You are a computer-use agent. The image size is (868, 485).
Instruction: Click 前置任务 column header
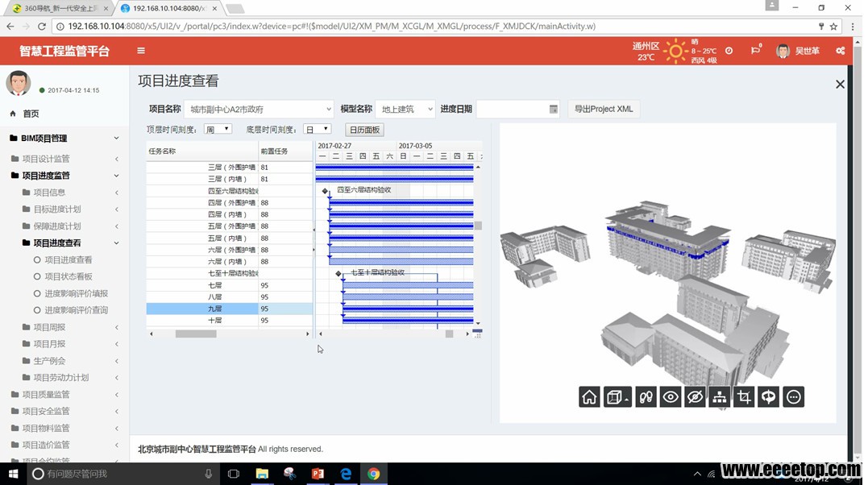tap(285, 151)
